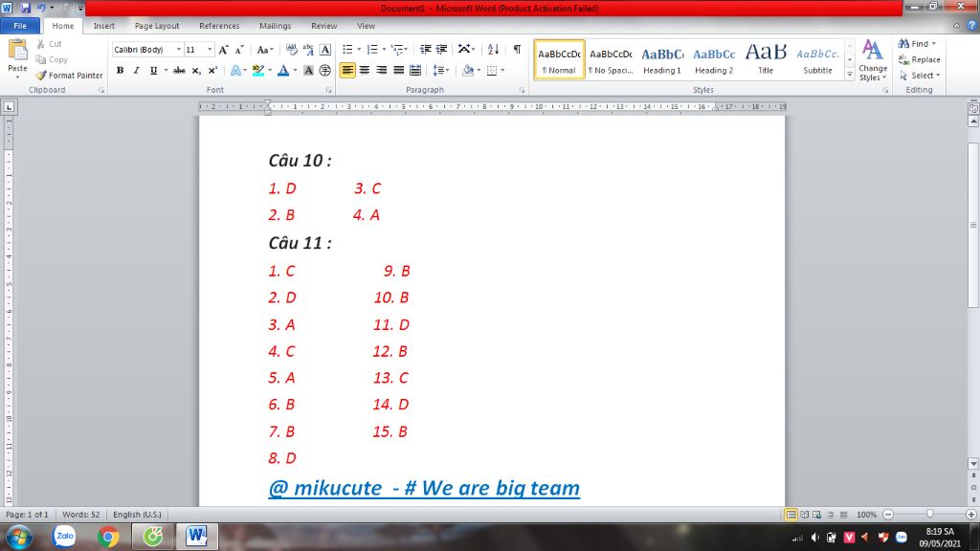
Task: Click the Phonetic Guide icon
Action: [x=308, y=50]
